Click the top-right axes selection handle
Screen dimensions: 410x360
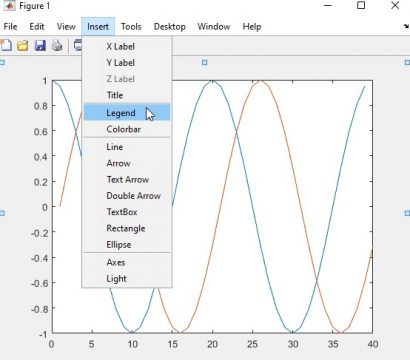click(x=407, y=62)
